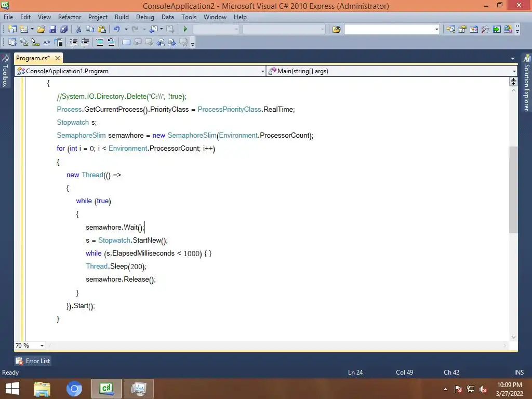Open the Undo history dropdown arrow

point(126,29)
